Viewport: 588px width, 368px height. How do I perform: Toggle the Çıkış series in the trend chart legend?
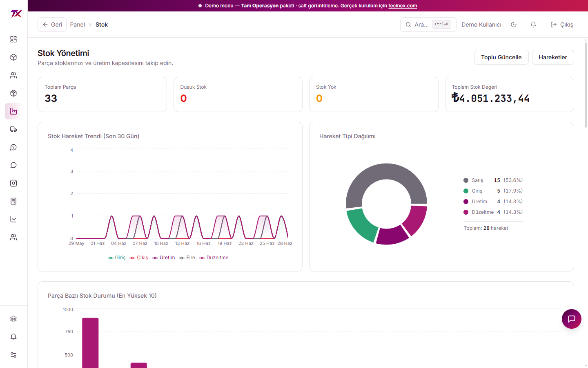point(139,258)
